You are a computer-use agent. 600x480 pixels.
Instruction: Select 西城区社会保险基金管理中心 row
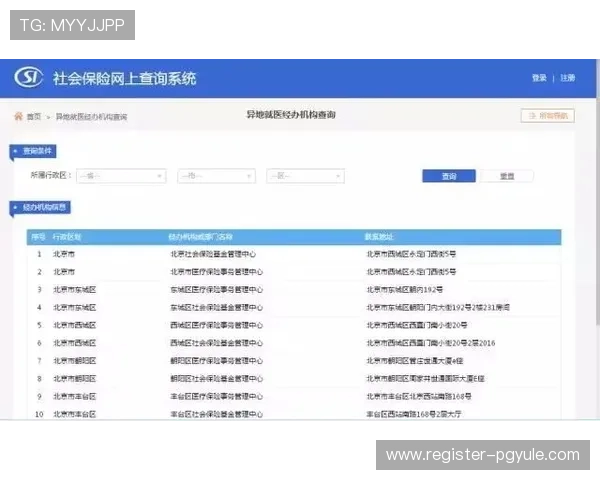click(294, 343)
